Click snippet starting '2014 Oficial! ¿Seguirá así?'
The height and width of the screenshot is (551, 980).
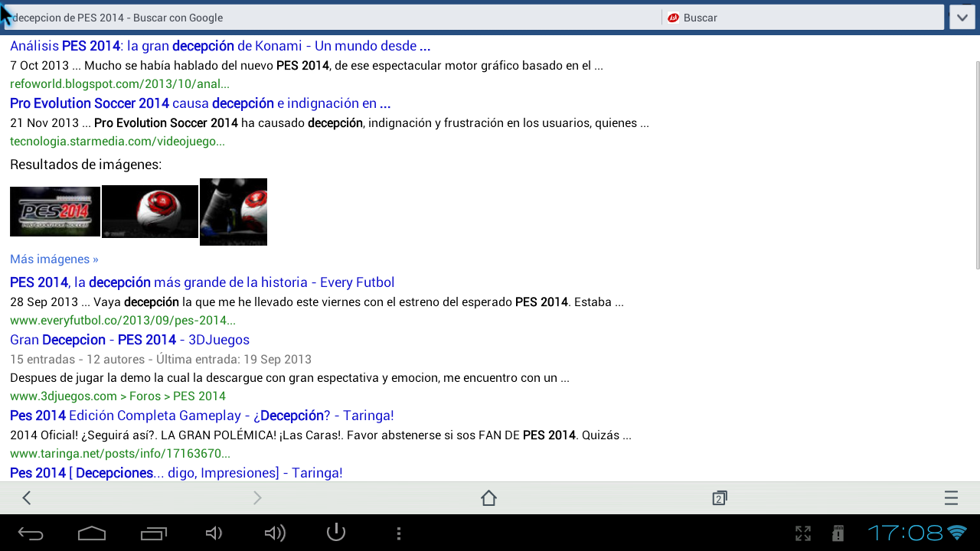[321, 435]
